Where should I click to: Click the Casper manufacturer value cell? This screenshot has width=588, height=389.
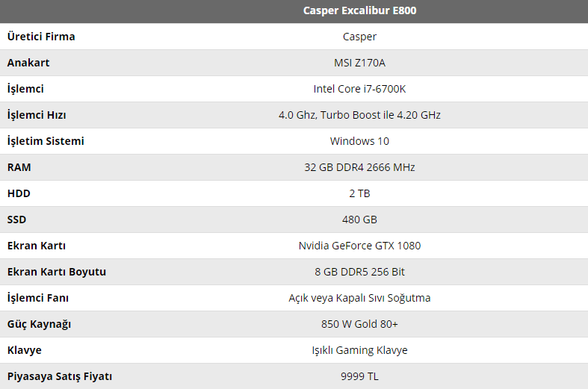point(359,37)
